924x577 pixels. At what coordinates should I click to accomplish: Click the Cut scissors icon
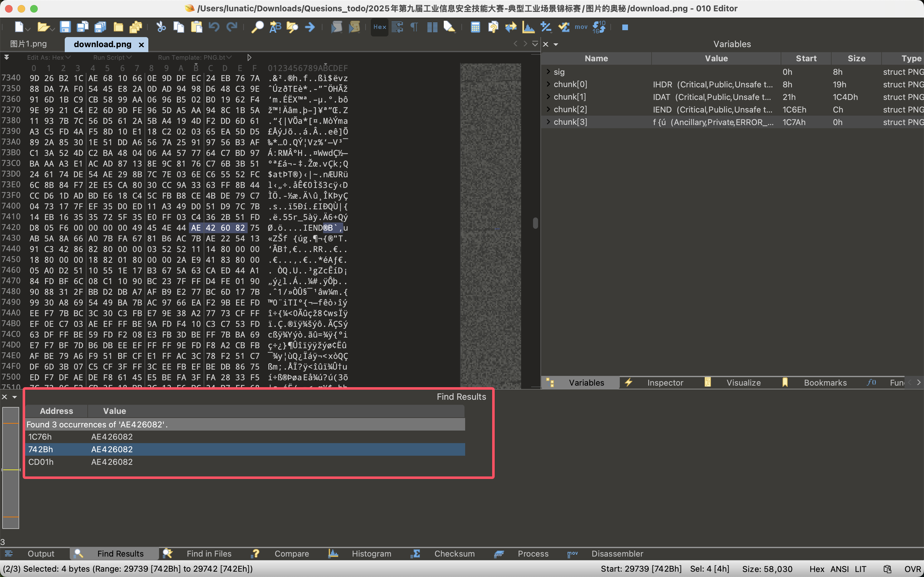161,27
